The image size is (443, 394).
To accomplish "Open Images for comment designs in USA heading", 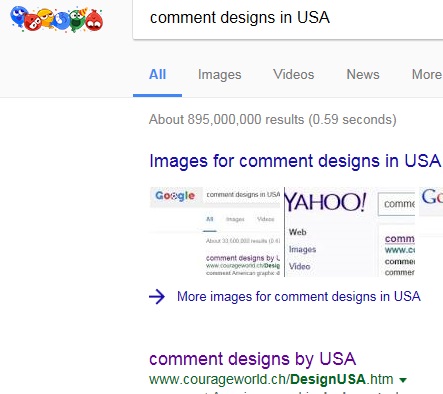I will (295, 161).
